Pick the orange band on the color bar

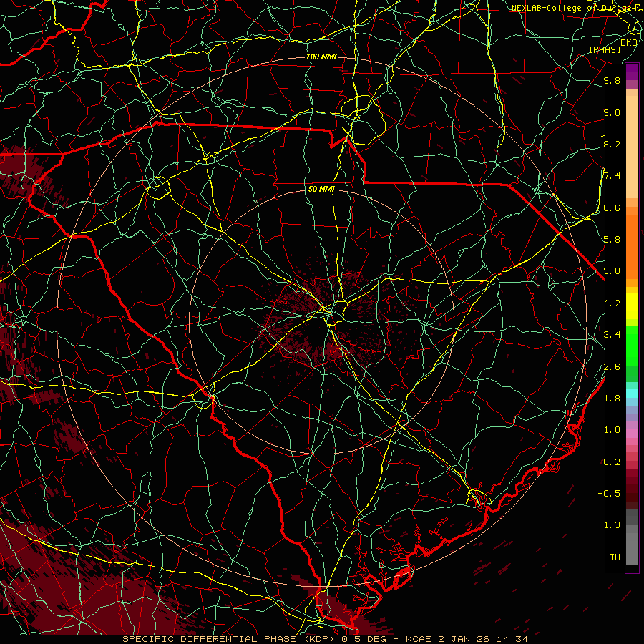(632, 246)
